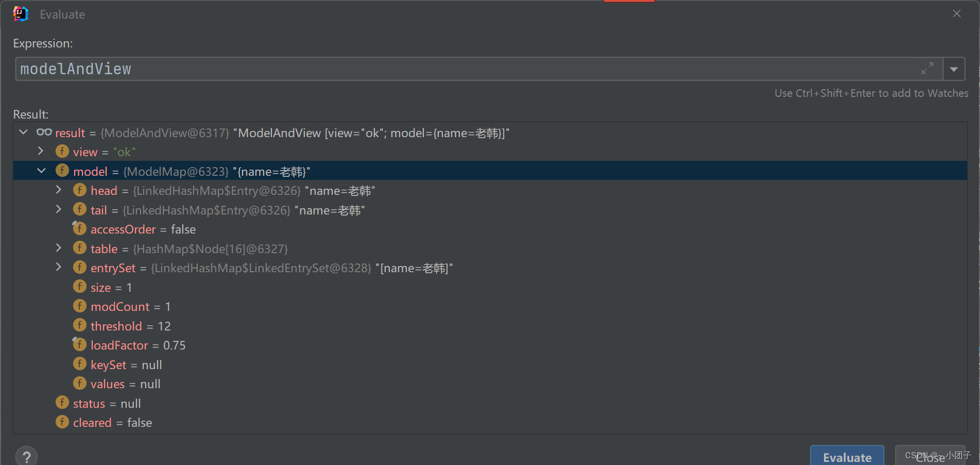The image size is (980, 465).
Task: Select the row 'values = null'
Action: pos(490,384)
